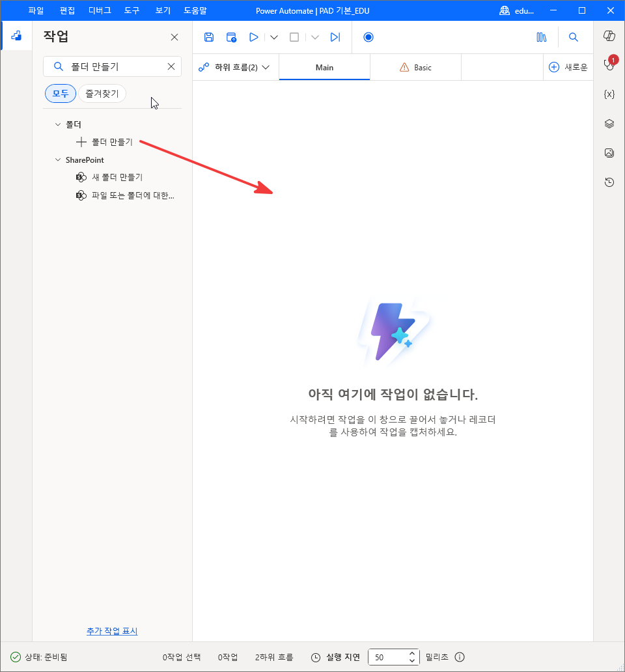Open the 보기 menu
This screenshot has width=625, height=672.
click(x=163, y=10)
